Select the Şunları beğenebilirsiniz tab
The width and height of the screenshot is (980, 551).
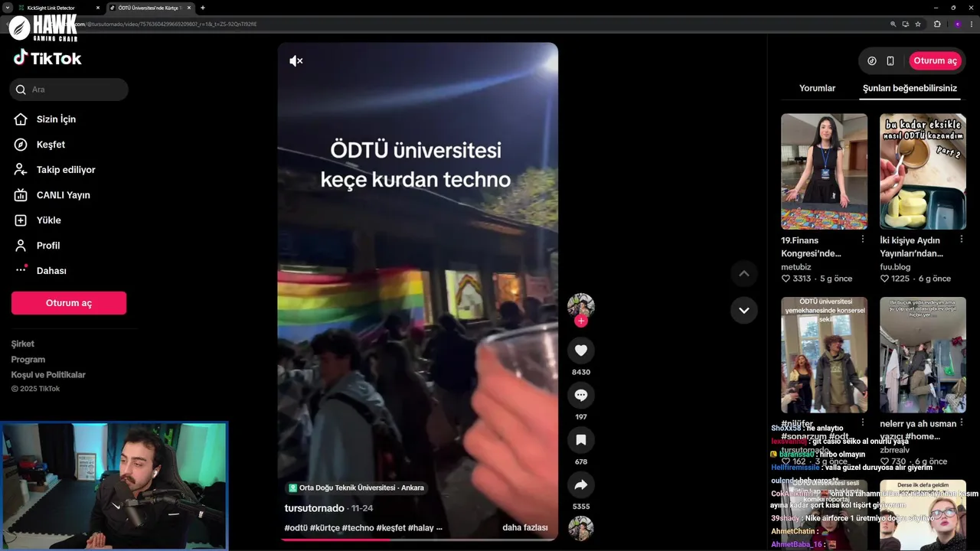point(910,88)
